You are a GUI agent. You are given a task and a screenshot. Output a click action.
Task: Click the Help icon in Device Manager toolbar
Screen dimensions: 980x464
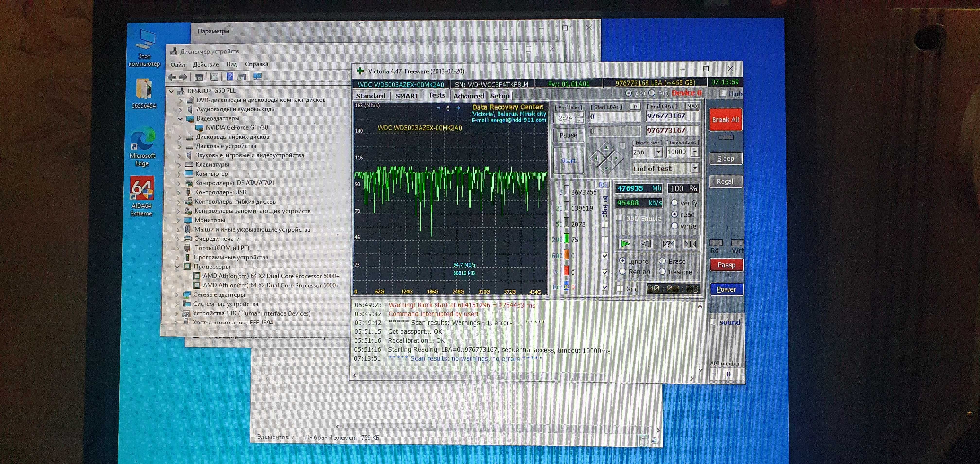pos(230,77)
